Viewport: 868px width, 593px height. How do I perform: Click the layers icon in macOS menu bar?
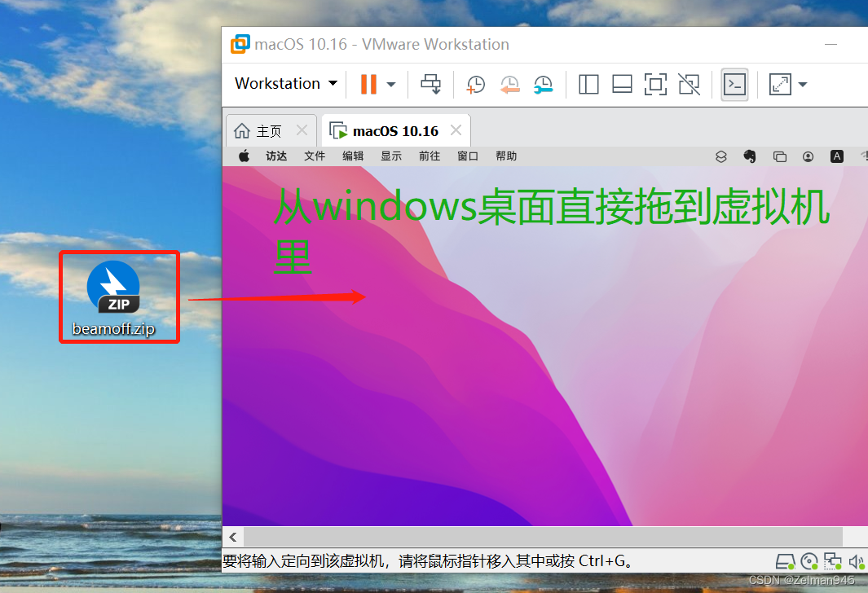tap(720, 156)
